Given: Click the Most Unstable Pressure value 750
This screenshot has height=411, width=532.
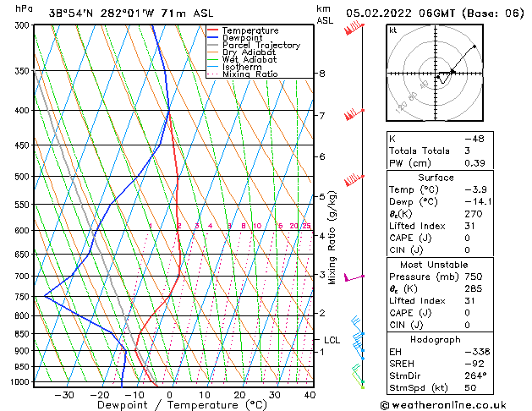Looking at the screenshot, I should [474, 277].
